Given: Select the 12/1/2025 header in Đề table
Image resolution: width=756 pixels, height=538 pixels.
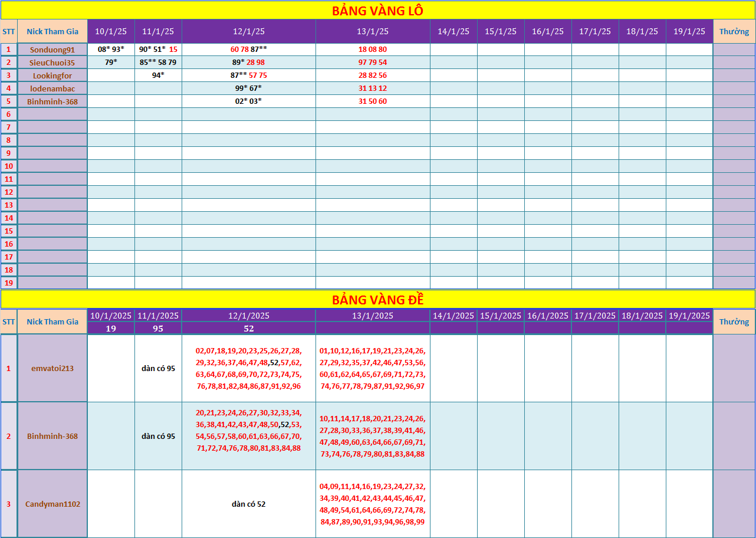Looking at the screenshot, I should point(249,316).
